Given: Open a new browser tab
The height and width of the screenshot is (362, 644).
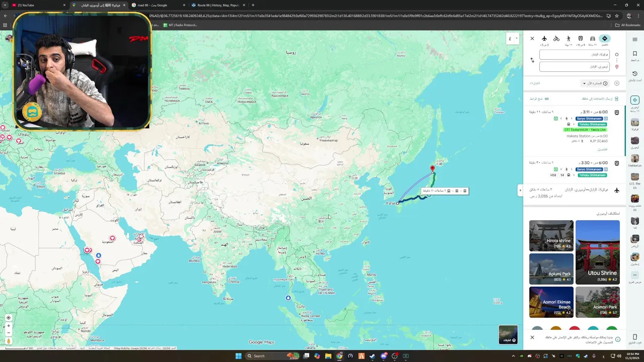Looking at the screenshot, I should click(253, 5).
